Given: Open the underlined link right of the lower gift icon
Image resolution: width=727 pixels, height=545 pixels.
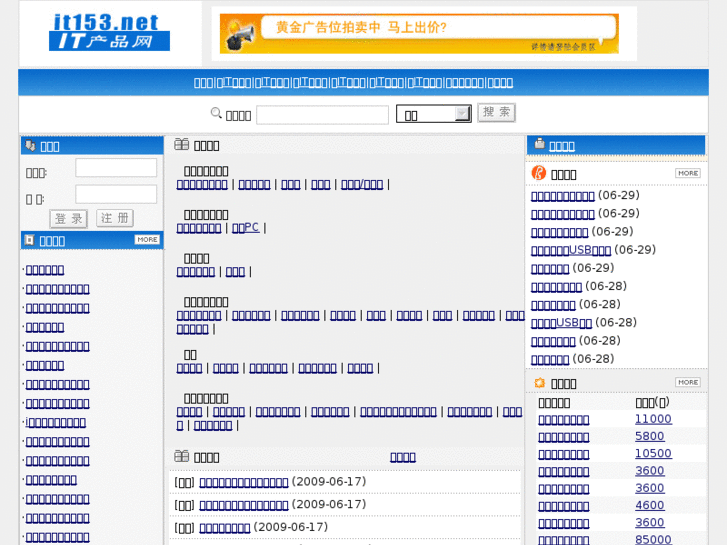Looking at the screenshot, I should tap(403, 457).
